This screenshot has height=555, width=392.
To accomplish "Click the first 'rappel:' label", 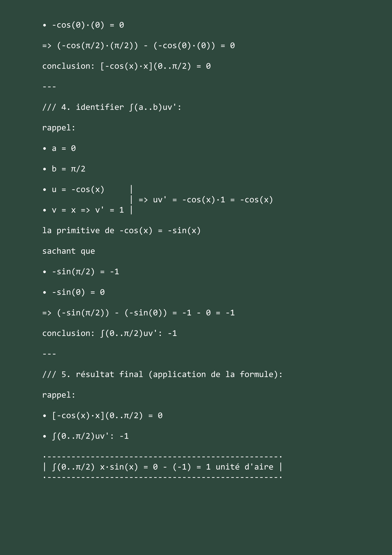I will pos(59,128).
